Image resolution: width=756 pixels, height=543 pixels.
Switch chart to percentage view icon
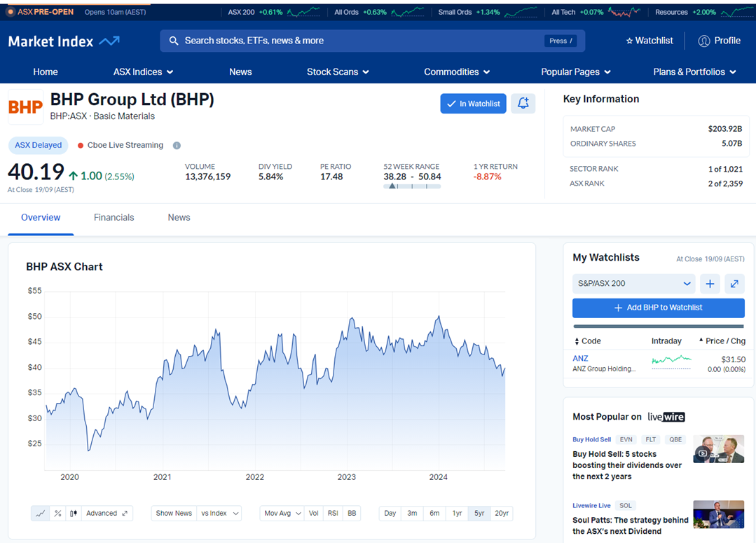pyautogui.click(x=57, y=514)
